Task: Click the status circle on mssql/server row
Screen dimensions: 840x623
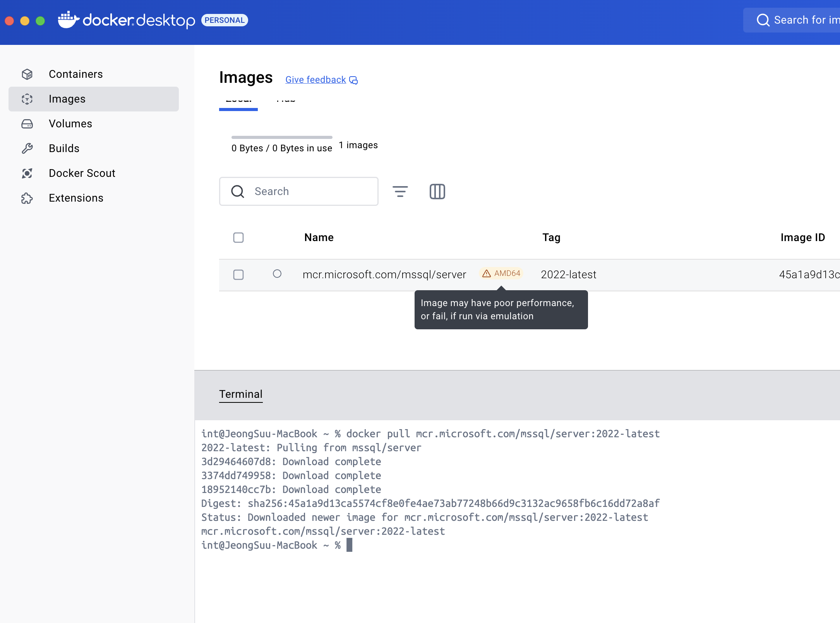Action: point(277,274)
